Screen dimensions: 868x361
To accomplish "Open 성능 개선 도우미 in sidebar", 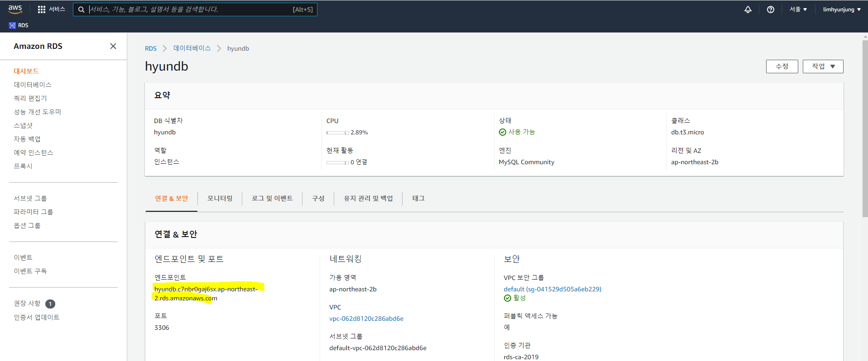I will tap(37, 112).
